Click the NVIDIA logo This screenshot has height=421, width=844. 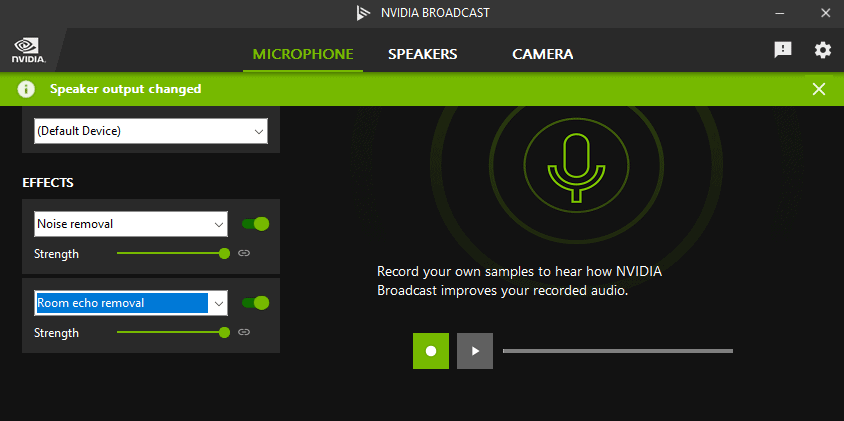pos(29,51)
